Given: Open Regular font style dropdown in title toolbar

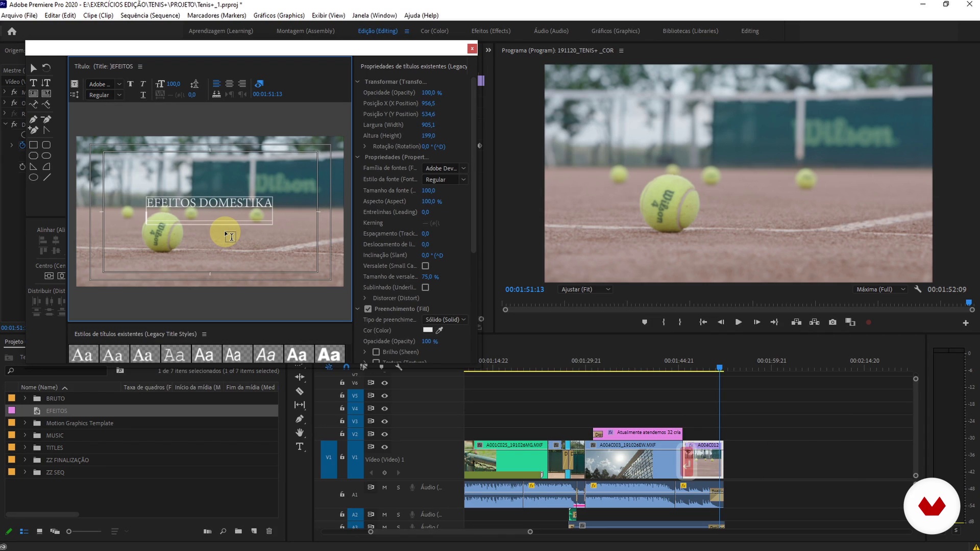Looking at the screenshot, I should tap(105, 95).
